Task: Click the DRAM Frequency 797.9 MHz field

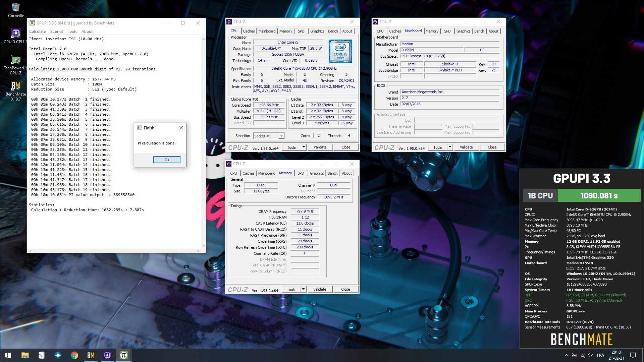Action: coord(305,211)
